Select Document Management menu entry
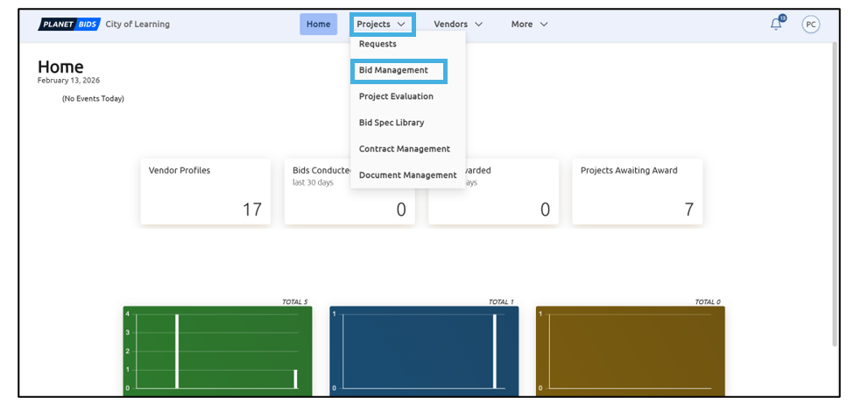Viewport: 868px width, 419px height. click(407, 175)
